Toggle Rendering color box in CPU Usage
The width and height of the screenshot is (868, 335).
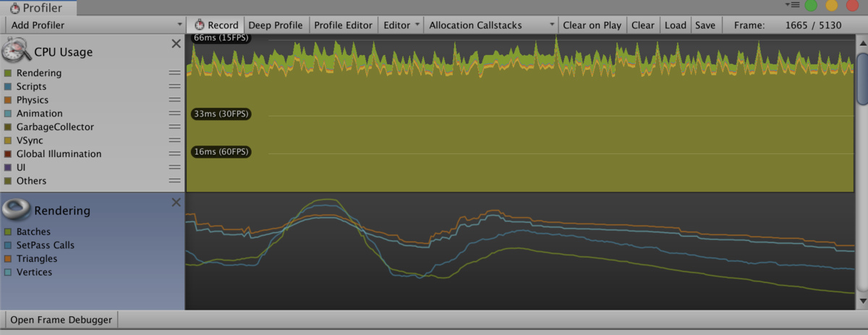click(x=8, y=73)
